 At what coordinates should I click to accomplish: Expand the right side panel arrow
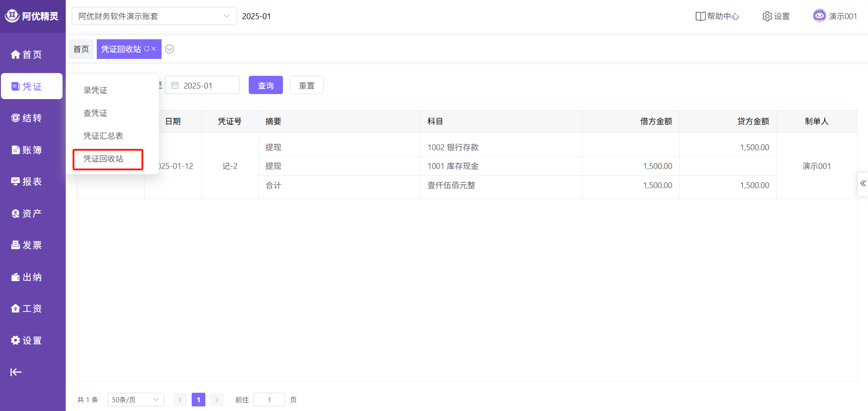coord(863,184)
